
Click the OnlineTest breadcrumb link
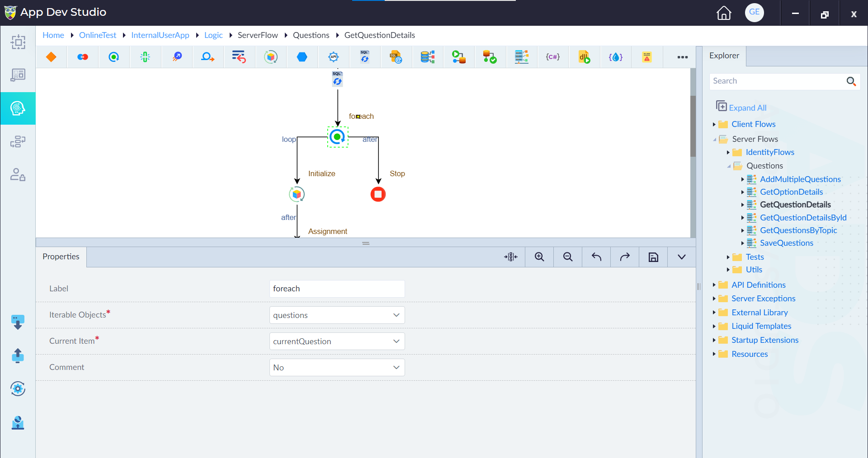pyautogui.click(x=98, y=35)
